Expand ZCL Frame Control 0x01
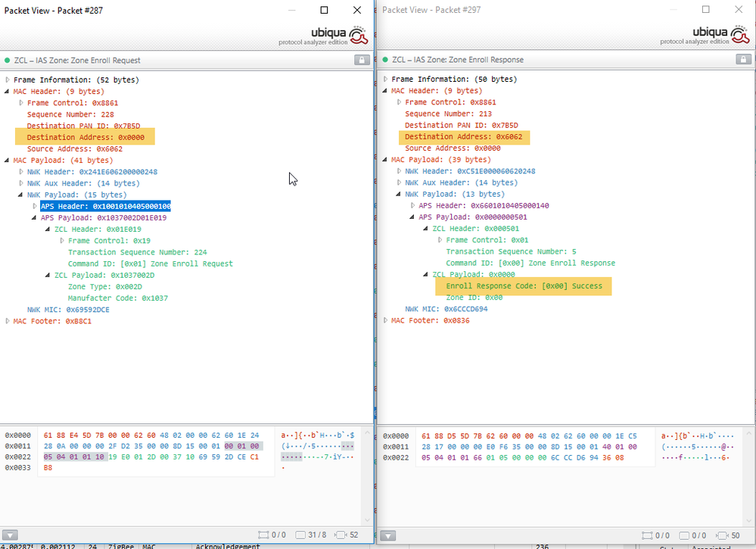The image size is (756, 549). 440,240
